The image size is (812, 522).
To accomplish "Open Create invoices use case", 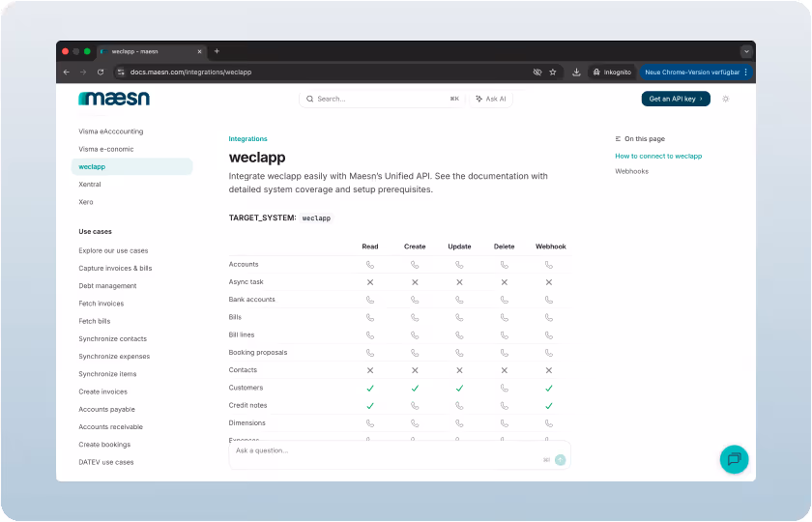I will (103, 391).
